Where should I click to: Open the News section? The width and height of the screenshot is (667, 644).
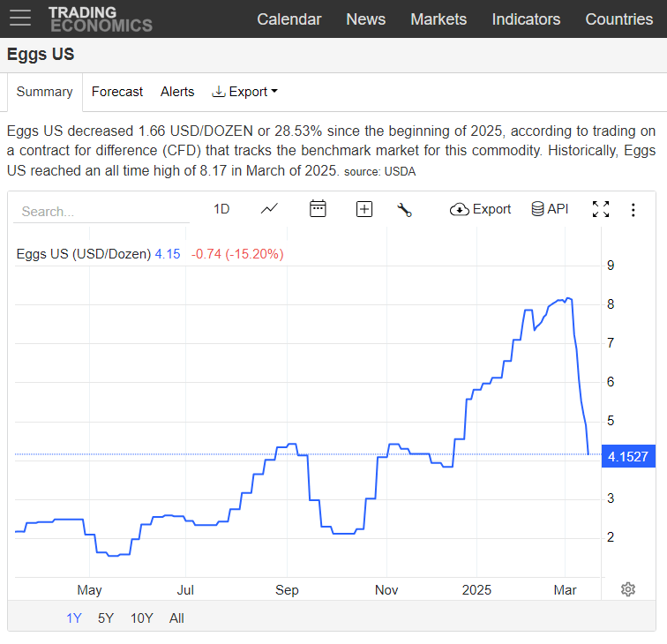(366, 19)
